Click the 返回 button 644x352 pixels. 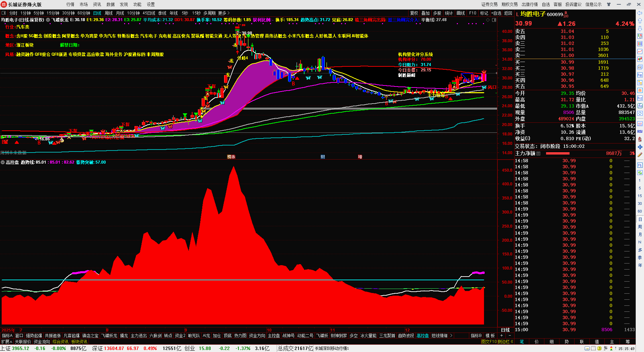coord(508,13)
